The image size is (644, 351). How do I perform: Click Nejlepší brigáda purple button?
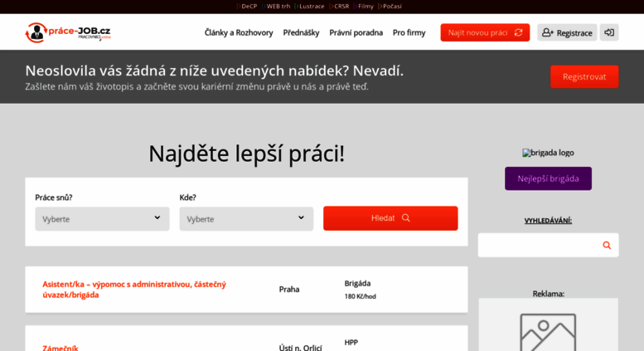coord(549,178)
